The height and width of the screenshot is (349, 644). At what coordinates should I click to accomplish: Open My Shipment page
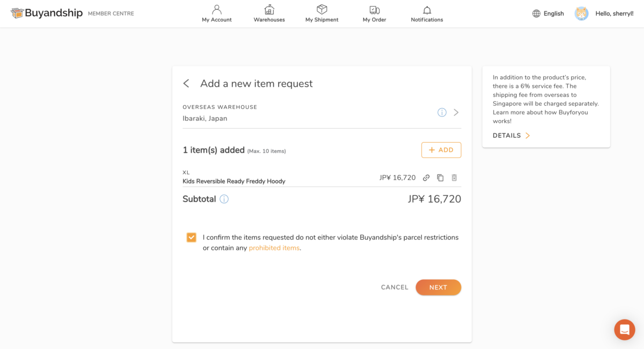(322, 14)
